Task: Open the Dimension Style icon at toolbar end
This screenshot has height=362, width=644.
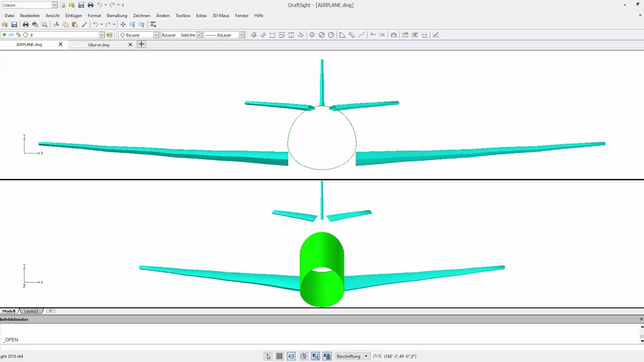Action: [x=436, y=35]
